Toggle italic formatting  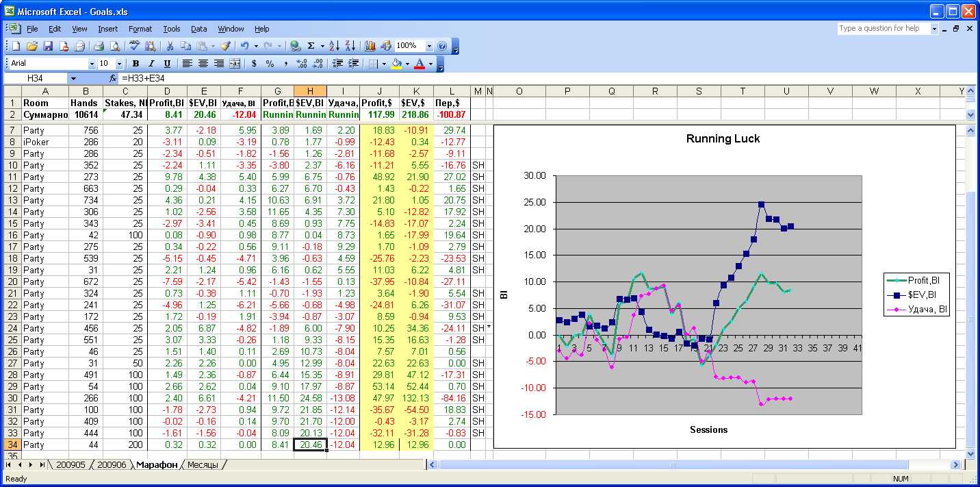click(x=150, y=64)
